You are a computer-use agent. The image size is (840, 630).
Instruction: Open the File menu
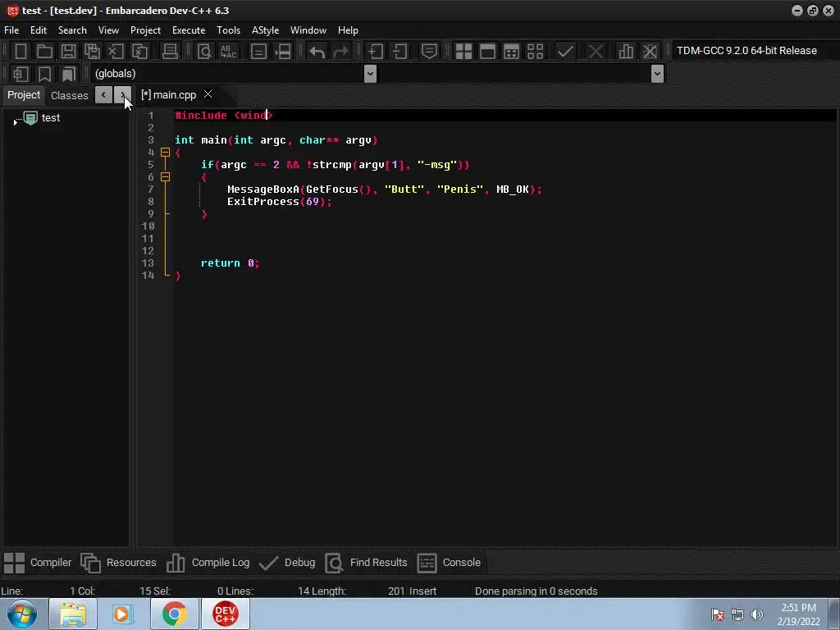(x=11, y=30)
